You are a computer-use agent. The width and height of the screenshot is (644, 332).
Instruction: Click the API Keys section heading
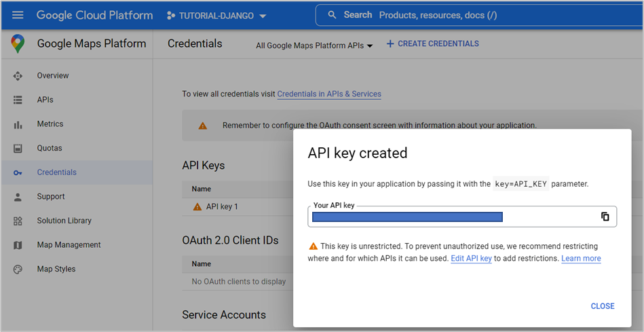pyautogui.click(x=204, y=166)
